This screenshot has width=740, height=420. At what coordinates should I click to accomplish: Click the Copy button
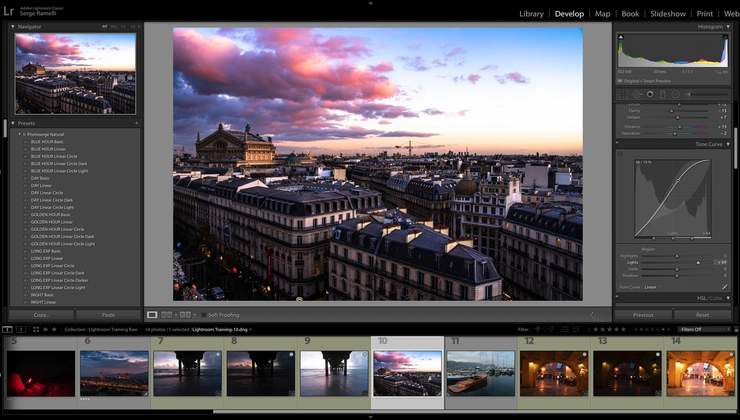(41, 315)
